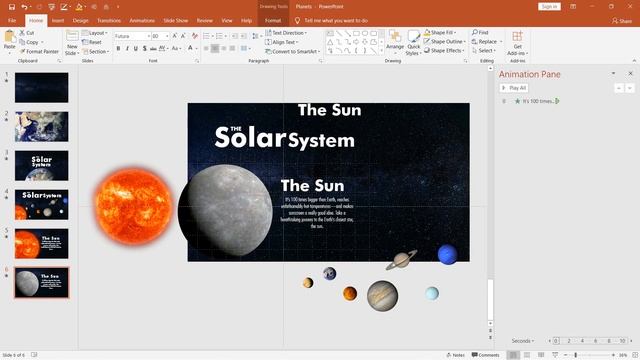Viewport: 640px width, 360px height.
Task: Zoom in with the plus button
Action: pyautogui.click(x=613, y=355)
